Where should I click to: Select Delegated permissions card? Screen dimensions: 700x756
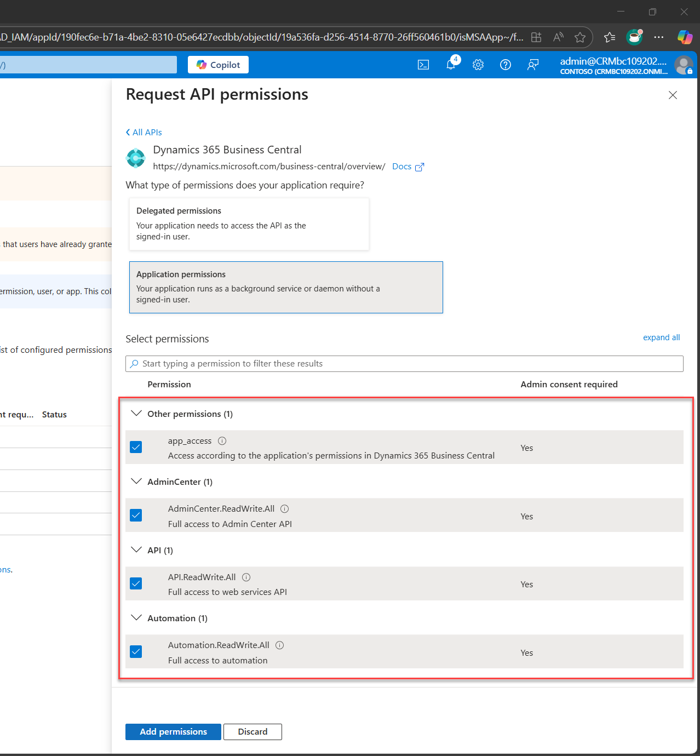coord(249,224)
